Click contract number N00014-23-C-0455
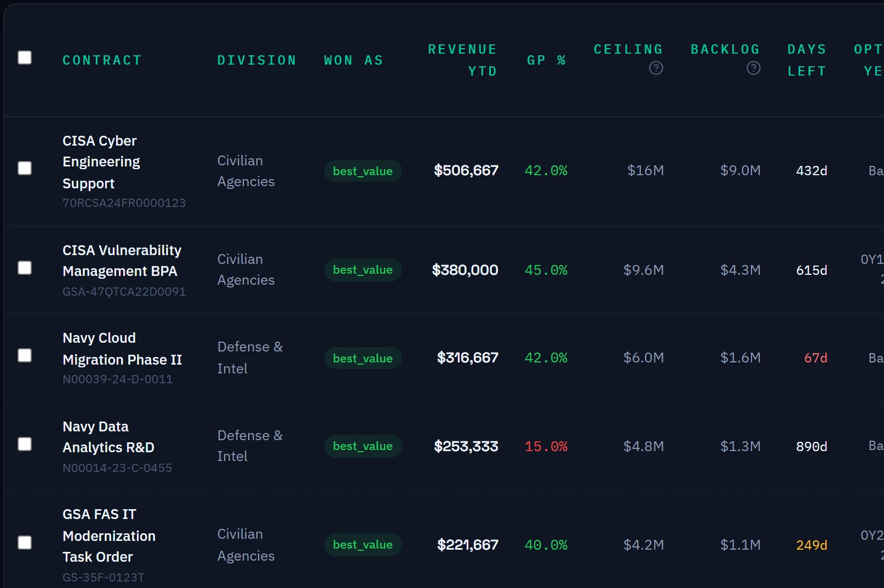The image size is (884, 588). (x=117, y=468)
